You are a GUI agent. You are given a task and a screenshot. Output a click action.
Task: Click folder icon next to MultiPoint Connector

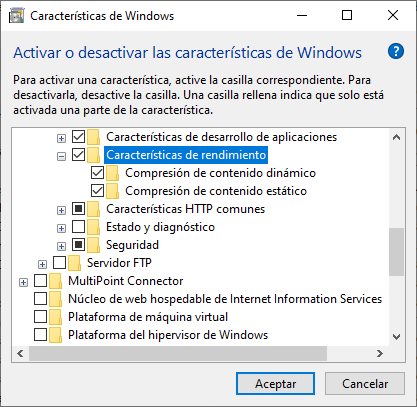56,281
